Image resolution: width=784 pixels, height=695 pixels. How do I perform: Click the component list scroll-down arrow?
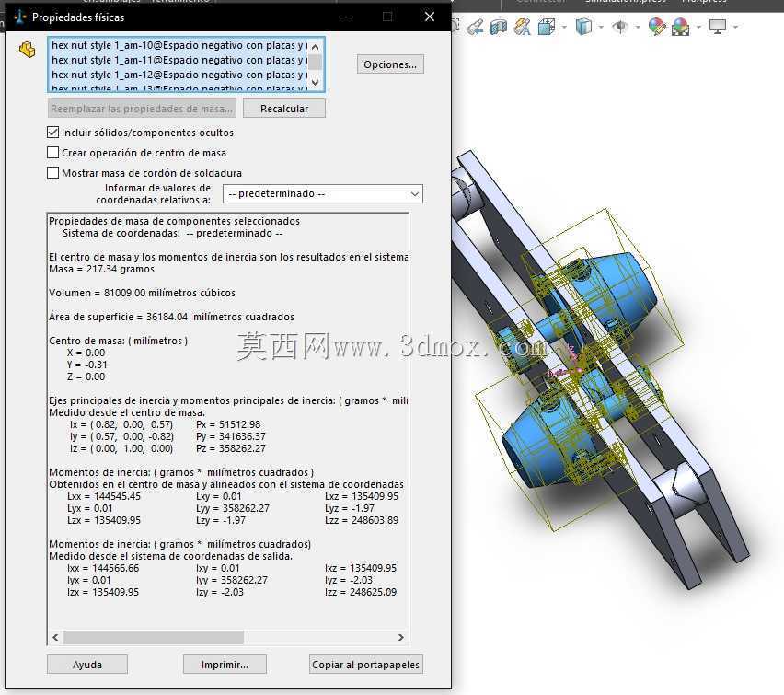315,82
